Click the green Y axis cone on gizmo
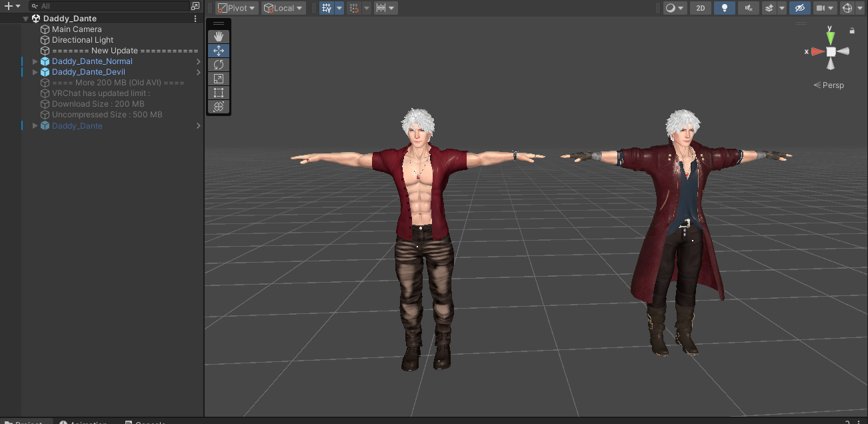Viewport: 868px width, 424px height. click(830, 38)
